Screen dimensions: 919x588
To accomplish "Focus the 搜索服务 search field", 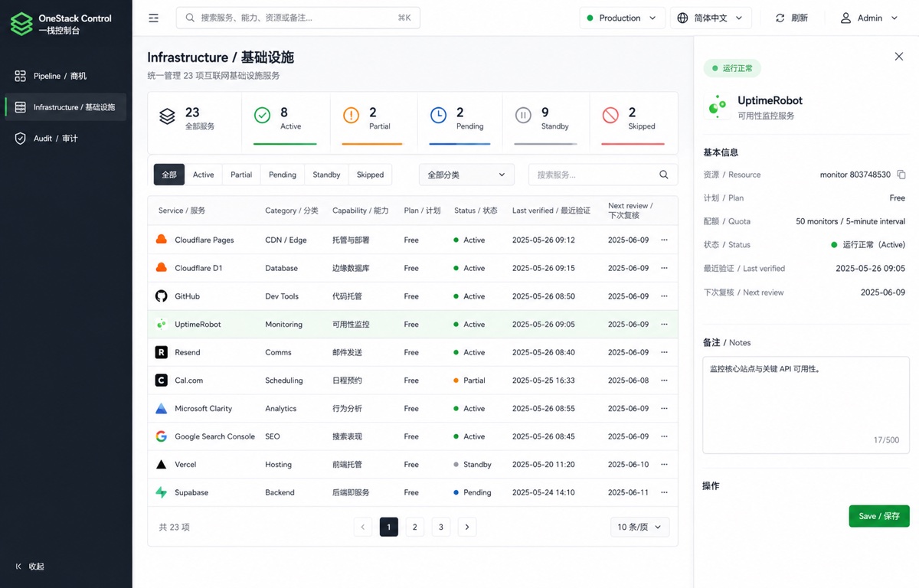I will (603, 175).
